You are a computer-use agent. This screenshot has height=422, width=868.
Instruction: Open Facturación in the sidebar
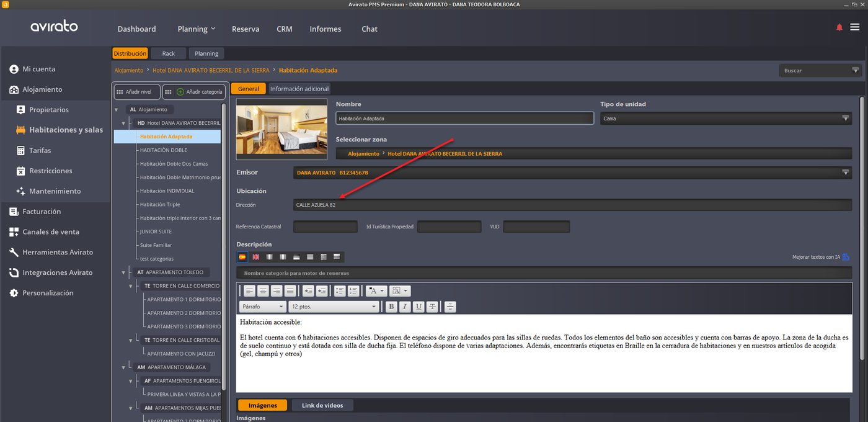click(42, 212)
